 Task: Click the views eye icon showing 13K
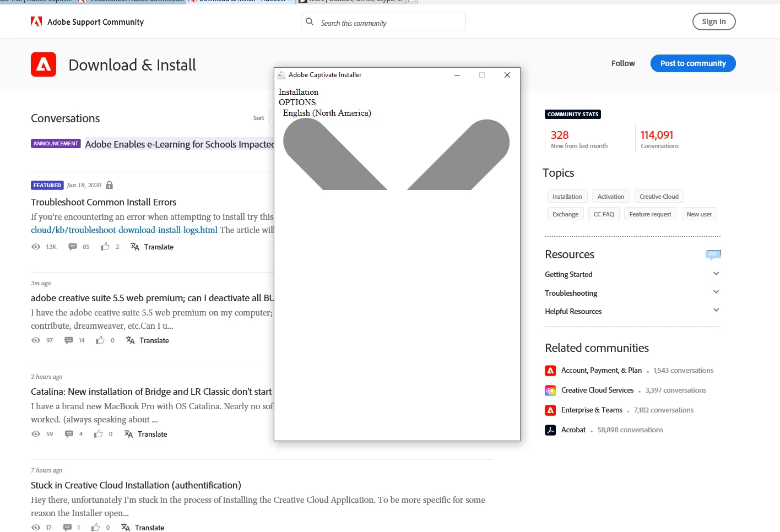36,247
